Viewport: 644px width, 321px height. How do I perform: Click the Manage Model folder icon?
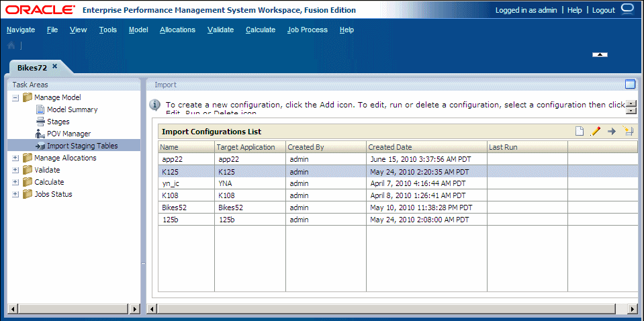click(x=28, y=97)
